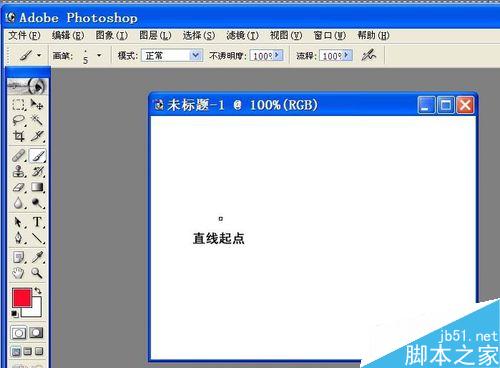Select the History Brush tool
Image resolution: width=500 pixels, height=368 pixels.
point(37,172)
